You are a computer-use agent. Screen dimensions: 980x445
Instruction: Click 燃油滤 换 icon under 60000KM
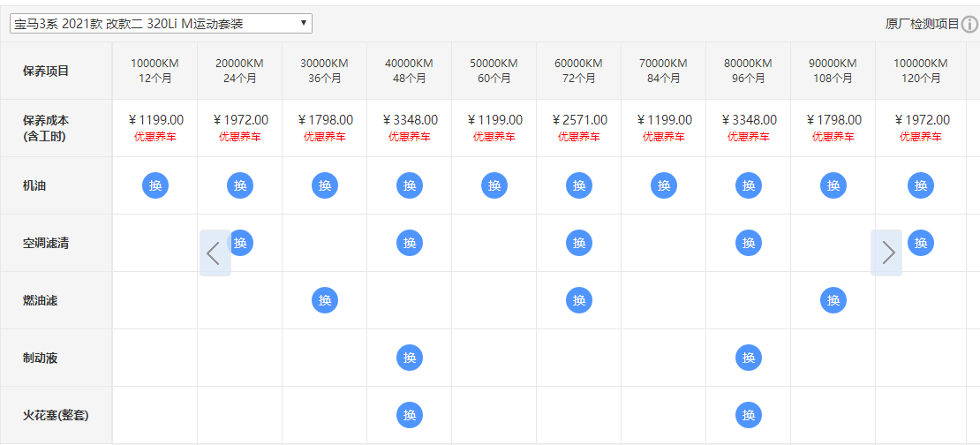click(579, 300)
